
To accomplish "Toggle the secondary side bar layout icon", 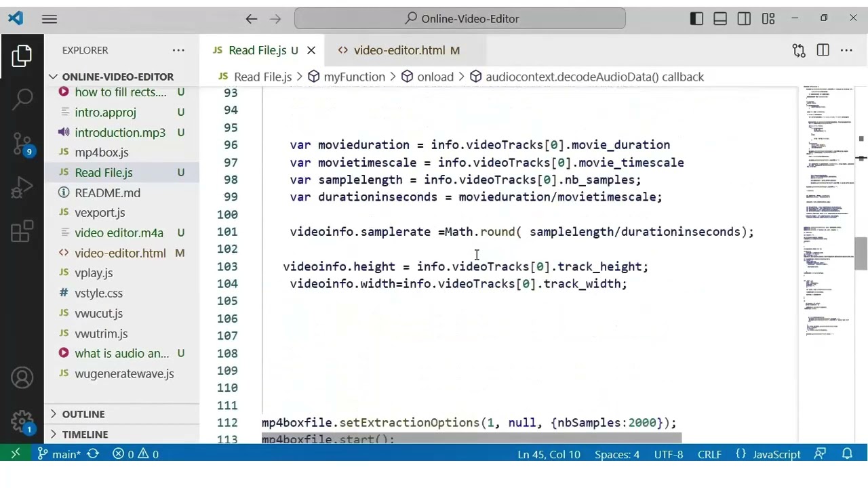I will (744, 19).
